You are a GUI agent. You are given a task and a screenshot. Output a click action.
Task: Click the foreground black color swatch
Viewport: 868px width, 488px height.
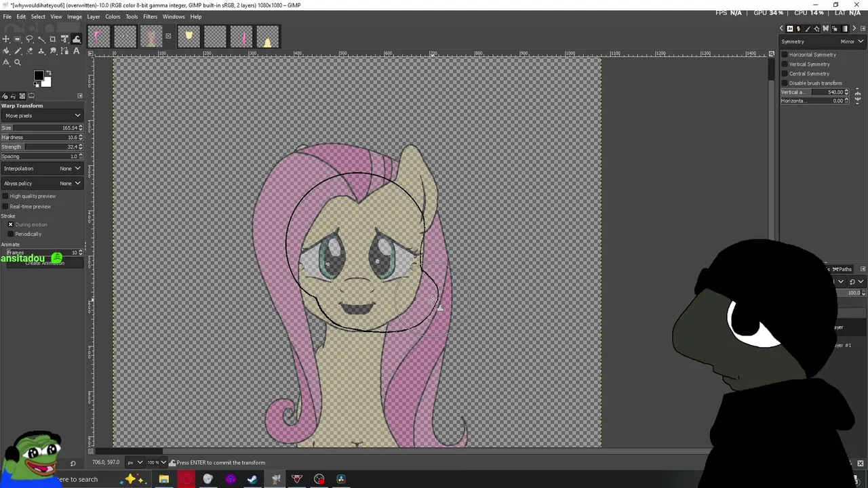39,75
